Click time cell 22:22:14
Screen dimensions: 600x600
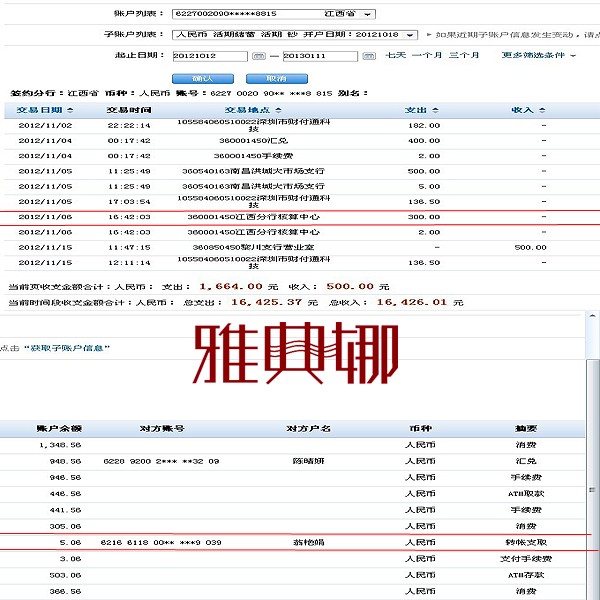(129, 126)
